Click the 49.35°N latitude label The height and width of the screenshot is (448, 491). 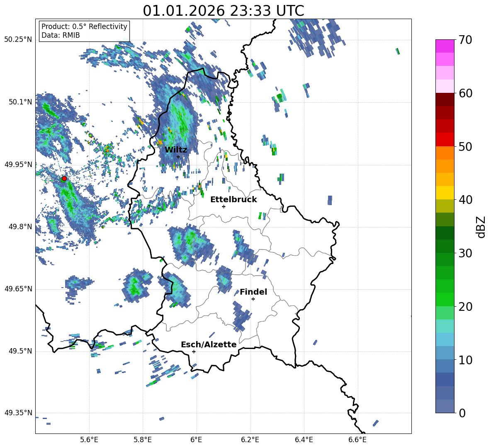point(18,413)
